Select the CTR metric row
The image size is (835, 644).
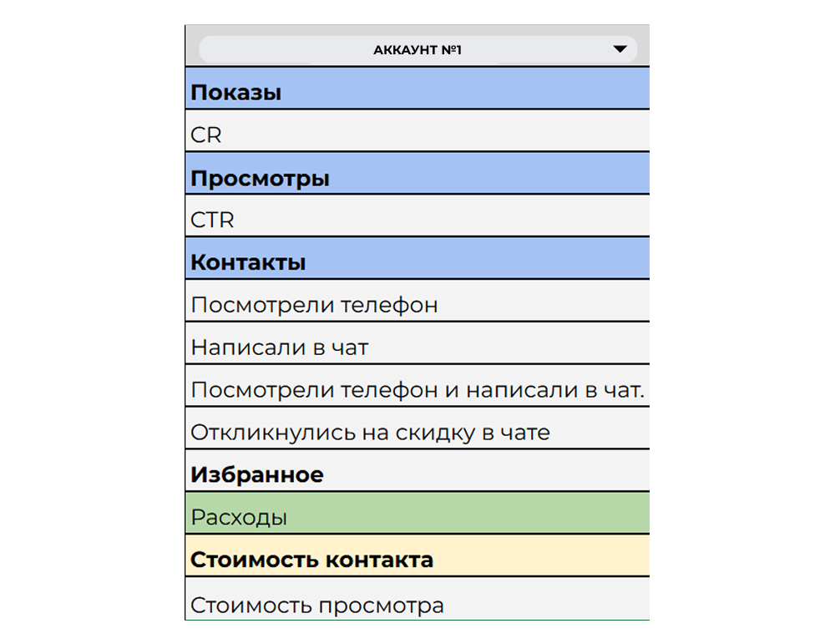click(x=417, y=217)
